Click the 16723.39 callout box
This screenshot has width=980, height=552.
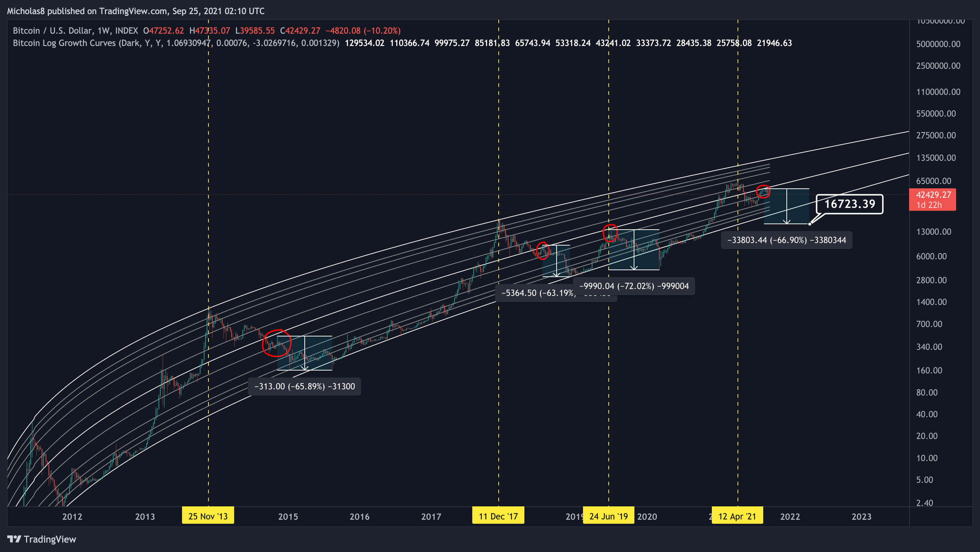(849, 204)
